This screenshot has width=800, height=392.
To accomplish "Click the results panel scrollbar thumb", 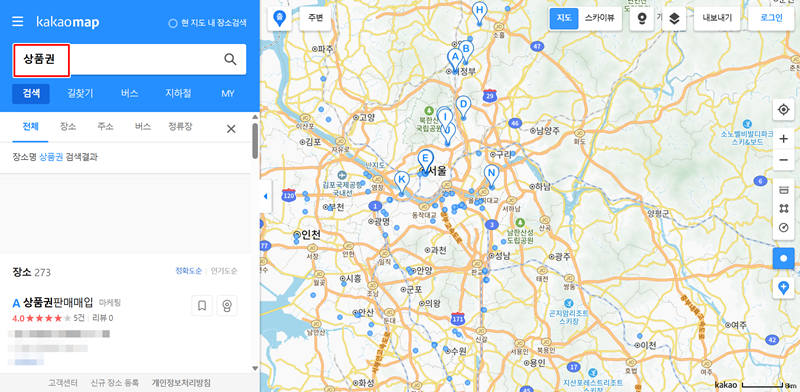I will [255, 141].
